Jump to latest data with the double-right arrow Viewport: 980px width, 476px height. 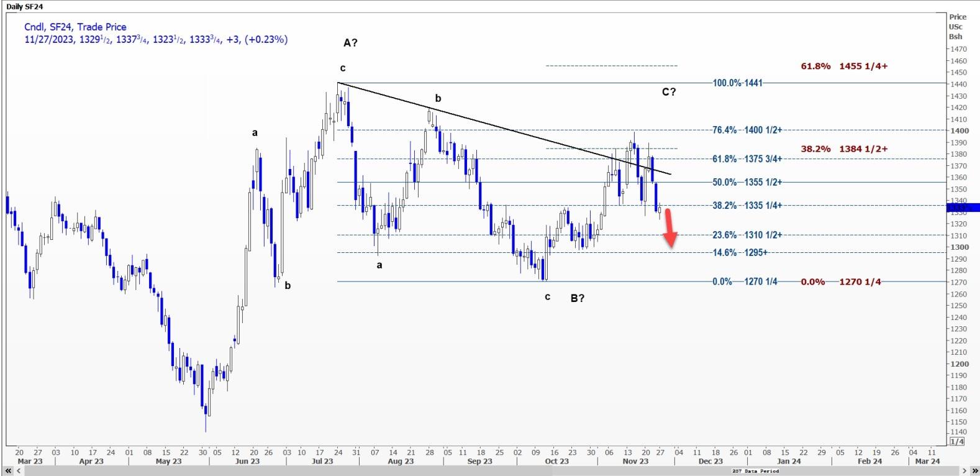click(x=976, y=471)
